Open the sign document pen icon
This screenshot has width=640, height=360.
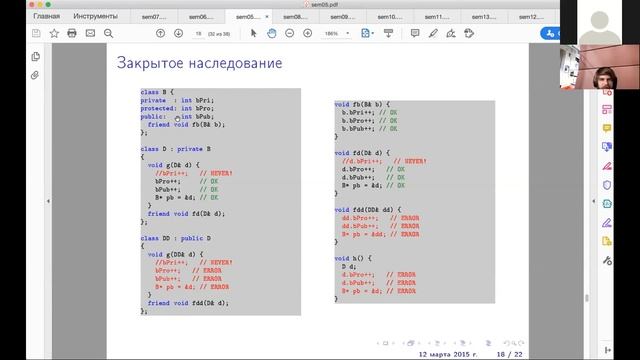click(451, 33)
